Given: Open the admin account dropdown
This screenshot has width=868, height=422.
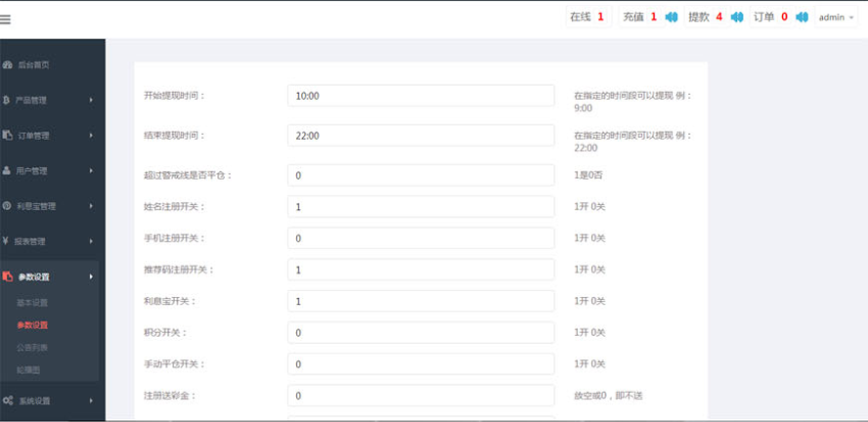Looking at the screenshot, I should pos(836,18).
